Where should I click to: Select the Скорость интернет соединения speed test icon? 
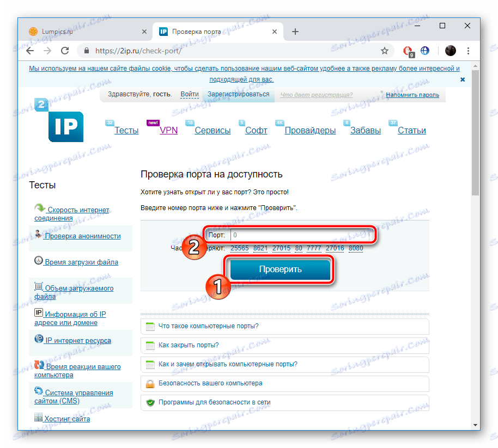coord(39,208)
